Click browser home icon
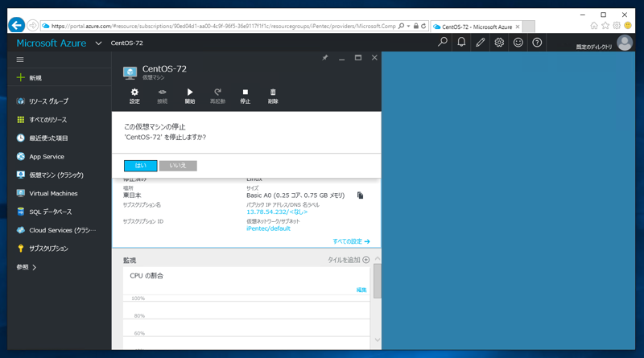Viewport: 644px width, 358px height. click(x=594, y=26)
